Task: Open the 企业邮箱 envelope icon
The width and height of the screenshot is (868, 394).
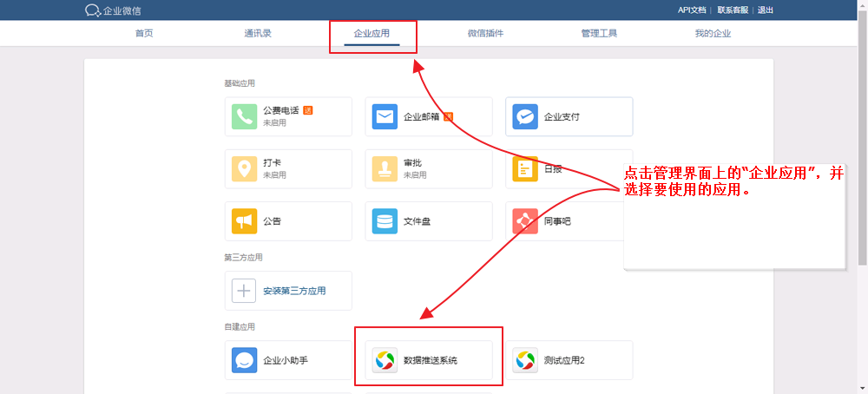Action: (x=385, y=116)
